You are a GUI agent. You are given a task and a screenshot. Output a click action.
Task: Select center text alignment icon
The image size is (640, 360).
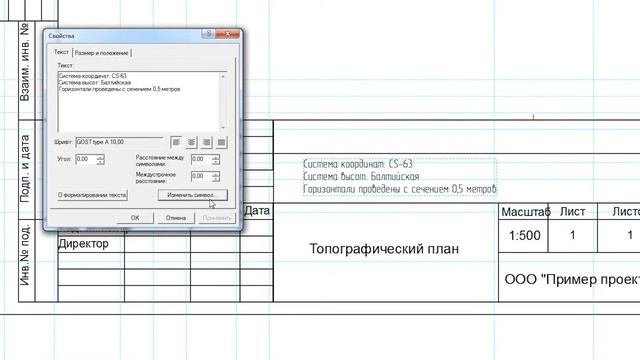(191, 142)
